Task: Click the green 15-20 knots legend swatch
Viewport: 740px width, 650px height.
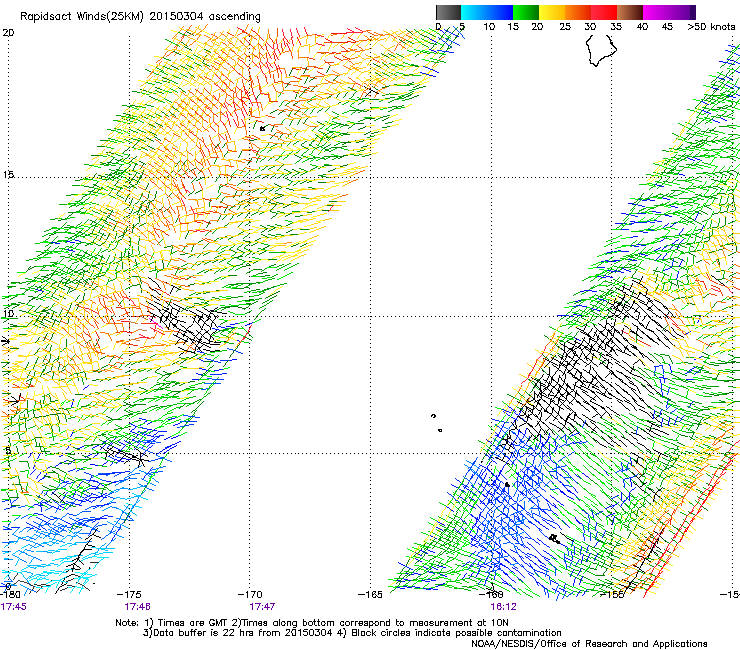Action: pyautogui.click(x=526, y=12)
